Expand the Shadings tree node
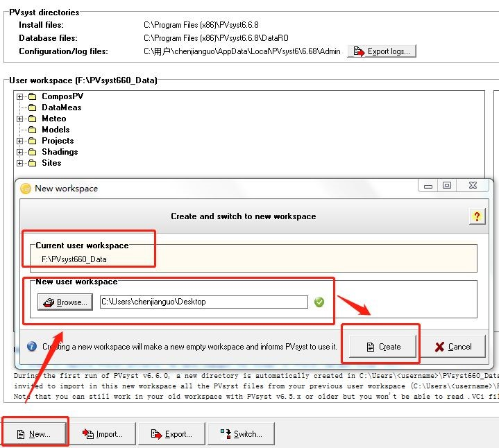The image size is (499, 448). pos(19,153)
